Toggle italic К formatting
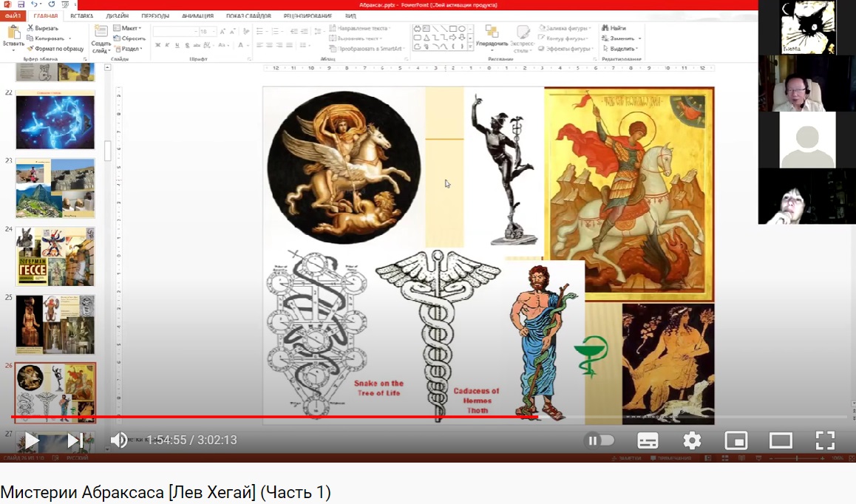This screenshot has height=504, width=856. coord(167,45)
